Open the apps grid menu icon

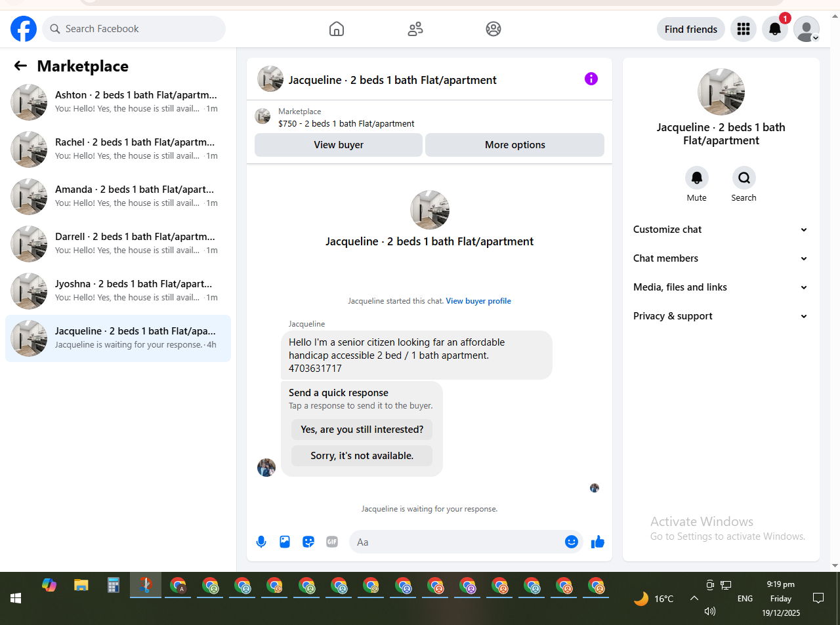(744, 29)
